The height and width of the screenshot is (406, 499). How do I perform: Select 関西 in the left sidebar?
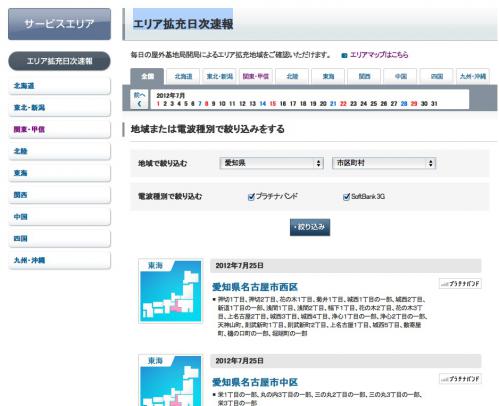tap(59, 195)
